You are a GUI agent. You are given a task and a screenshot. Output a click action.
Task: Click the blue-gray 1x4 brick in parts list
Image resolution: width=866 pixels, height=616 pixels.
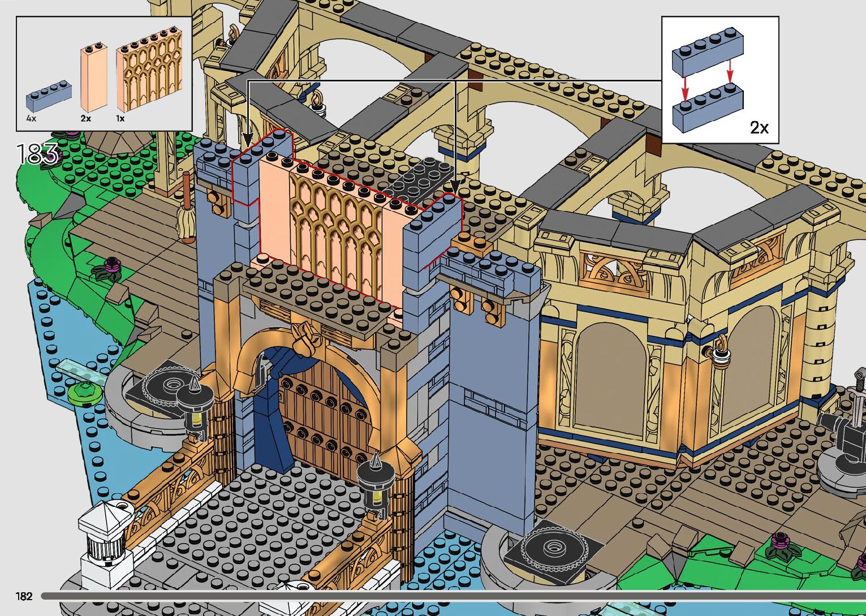pyautogui.click(x=49, y=98)
